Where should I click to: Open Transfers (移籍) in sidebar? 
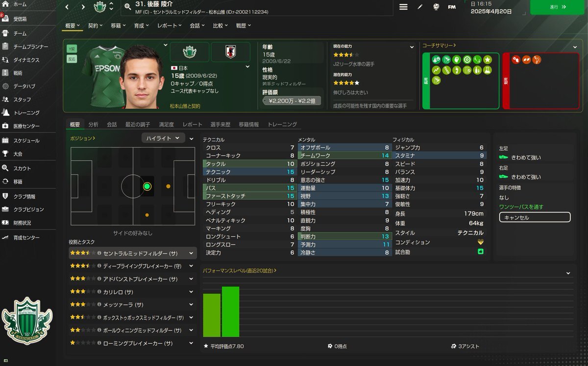(x=18, y=182)
